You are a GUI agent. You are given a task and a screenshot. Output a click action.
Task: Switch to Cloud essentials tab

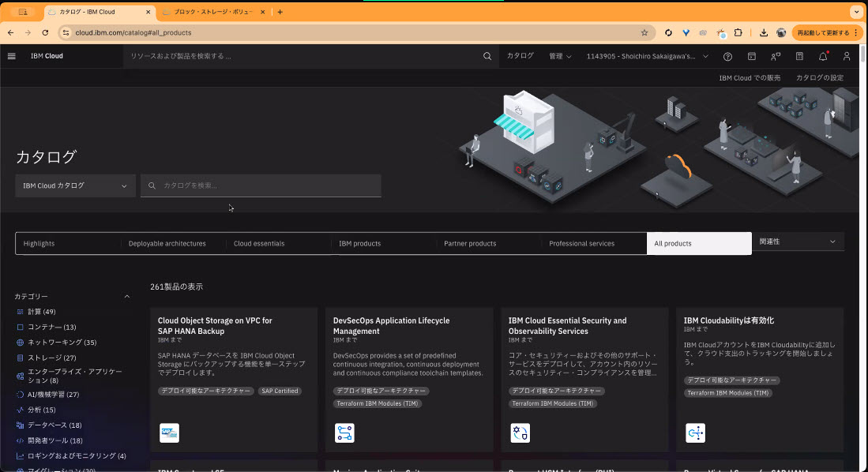[x=279, y=243]
